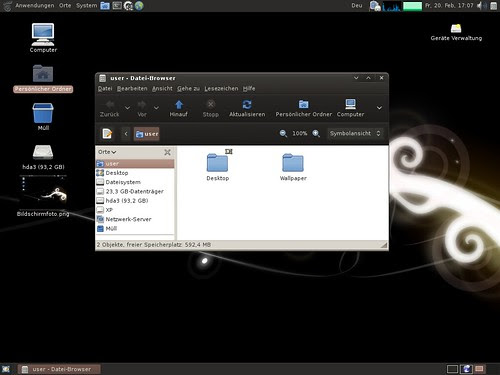The height and width of the screenshot is (375, 500).
Task: Click the network monitor tray icon
Action: (375, 6)
